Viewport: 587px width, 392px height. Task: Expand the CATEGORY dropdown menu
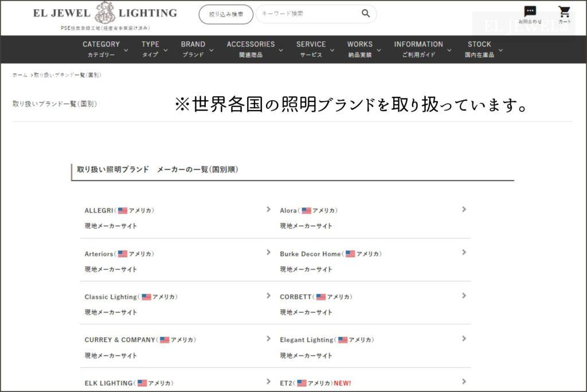click(101, 49)
